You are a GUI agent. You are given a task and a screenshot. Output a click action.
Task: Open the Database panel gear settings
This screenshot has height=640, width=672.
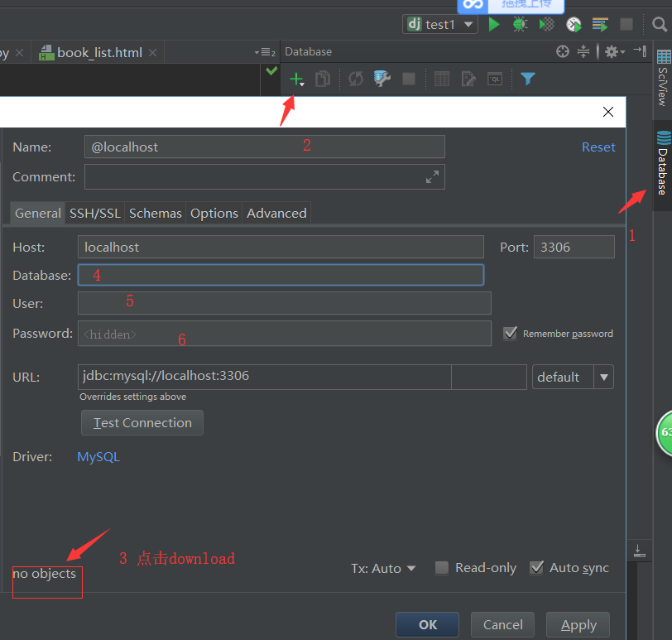[612, 51]
